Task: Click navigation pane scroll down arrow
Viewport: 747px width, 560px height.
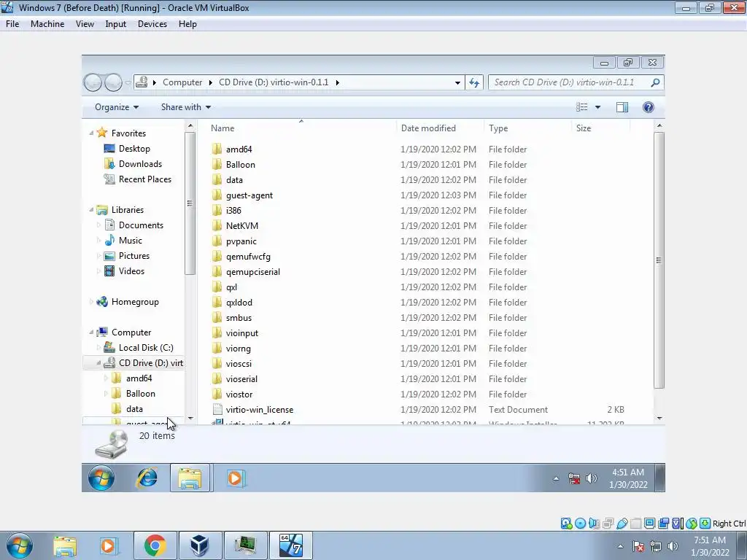Action: pos(190,419)
